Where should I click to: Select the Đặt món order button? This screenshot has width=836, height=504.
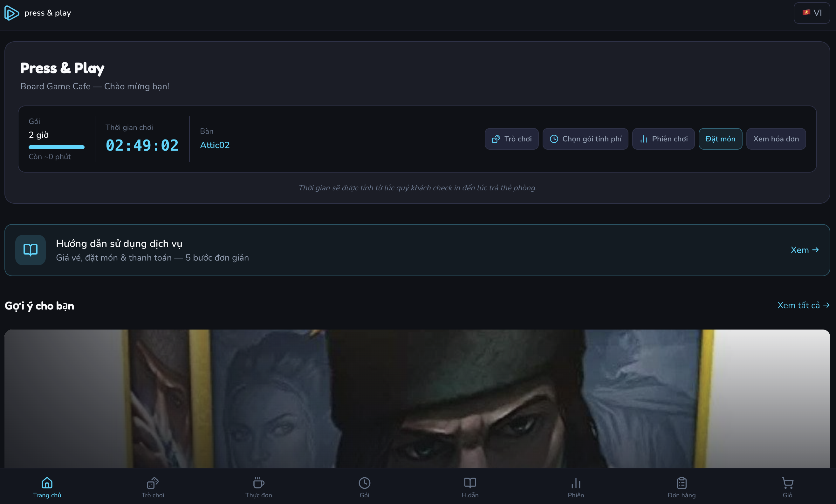(x=720, y=139)
